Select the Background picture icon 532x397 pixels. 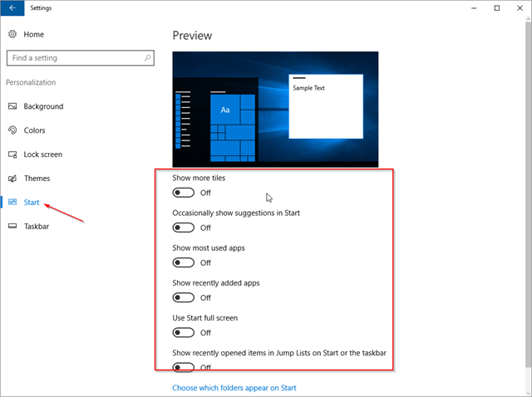pyautogui.click(x=12, y=106)
